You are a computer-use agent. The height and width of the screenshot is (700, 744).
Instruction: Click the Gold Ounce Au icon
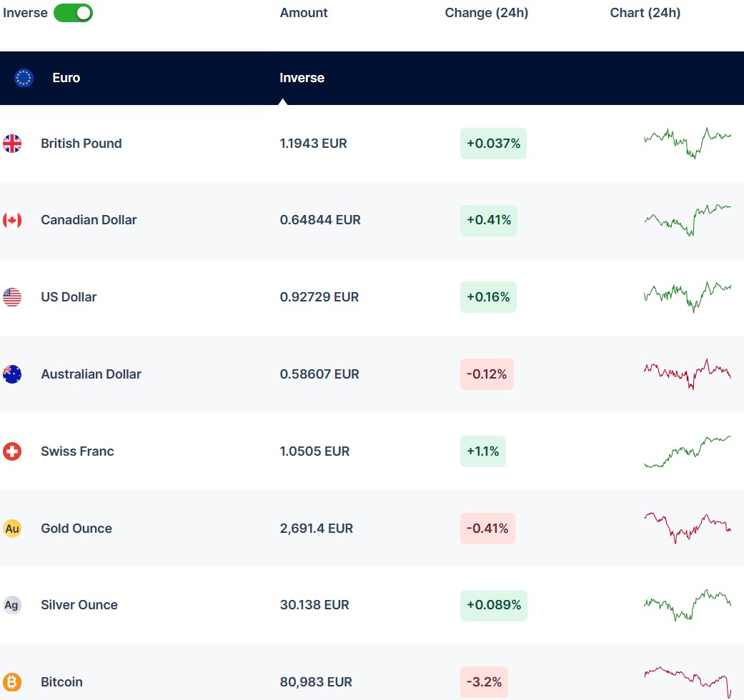pyautogui.click(x=12, y=529)
